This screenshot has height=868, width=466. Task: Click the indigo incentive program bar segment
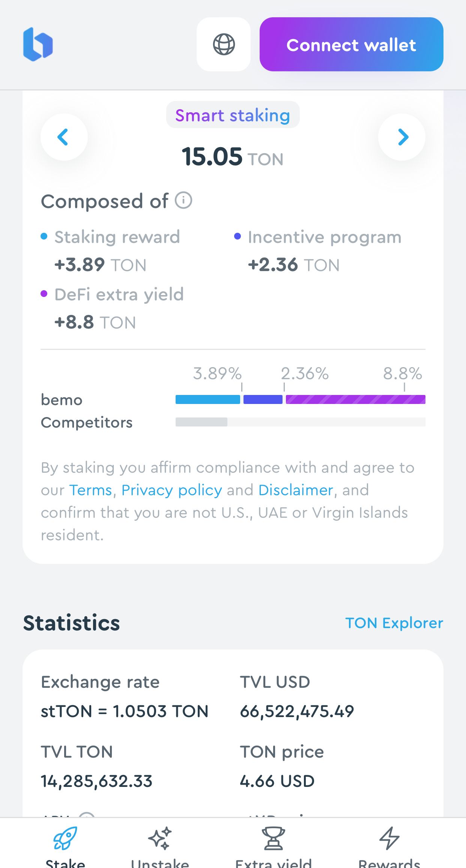pyautogui.click(x=263, y=399)
